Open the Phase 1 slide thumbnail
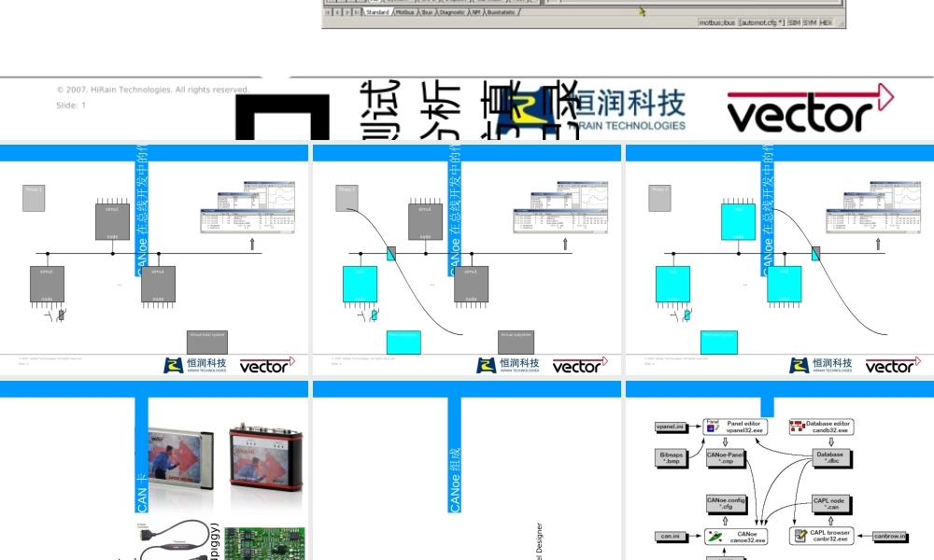The height and width of the screenshot is (560, 934). (x=154, y=259)
